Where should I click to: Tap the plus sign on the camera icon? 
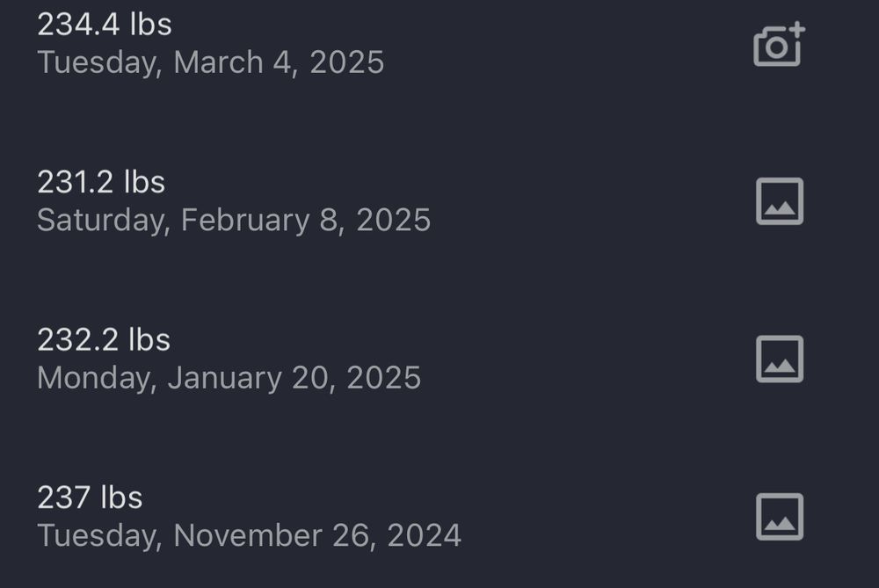[x=797, y=30]
